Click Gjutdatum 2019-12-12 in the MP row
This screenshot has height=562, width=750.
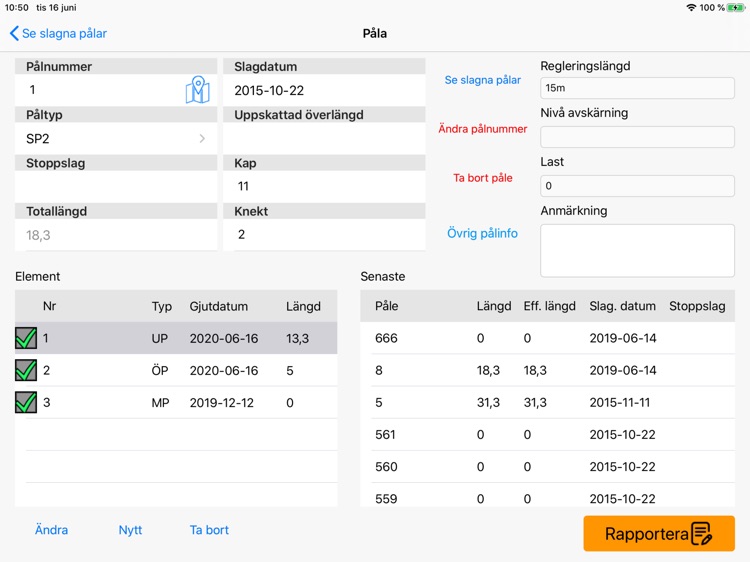[221, 403]
